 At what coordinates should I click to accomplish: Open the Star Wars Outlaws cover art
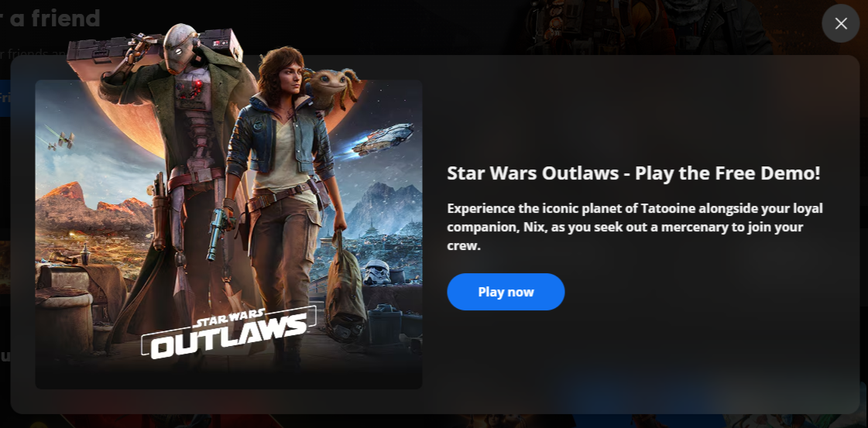coord(228,234)
